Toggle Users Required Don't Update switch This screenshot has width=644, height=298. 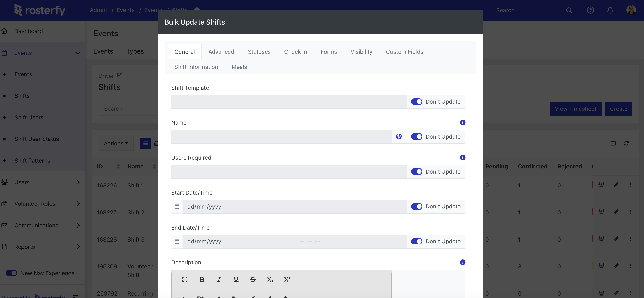pos(416,171)
